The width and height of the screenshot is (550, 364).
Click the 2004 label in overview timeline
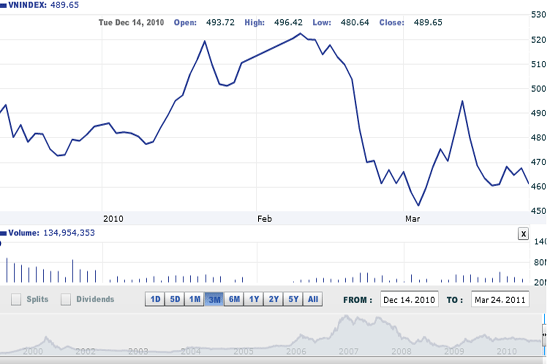(x=190, y=351)
